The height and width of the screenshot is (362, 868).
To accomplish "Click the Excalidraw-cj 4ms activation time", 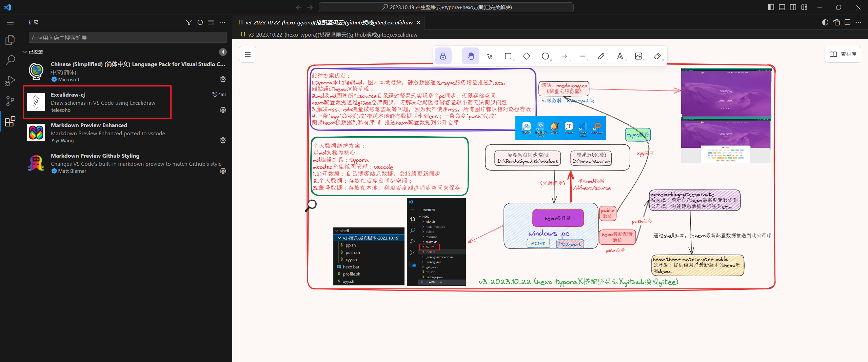I will [x=219, y=94].
